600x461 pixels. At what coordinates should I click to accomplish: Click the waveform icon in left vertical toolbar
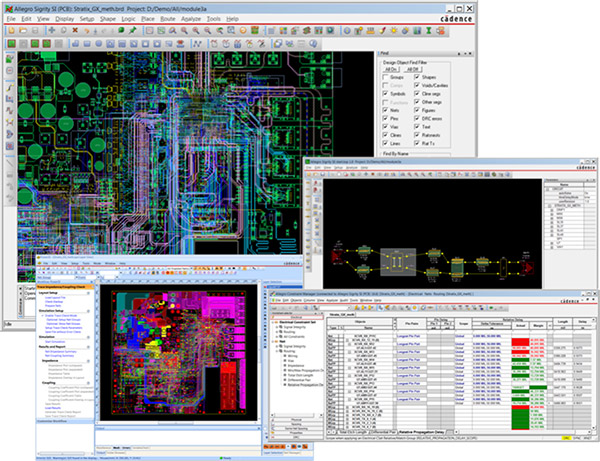[x=10, y=111]
